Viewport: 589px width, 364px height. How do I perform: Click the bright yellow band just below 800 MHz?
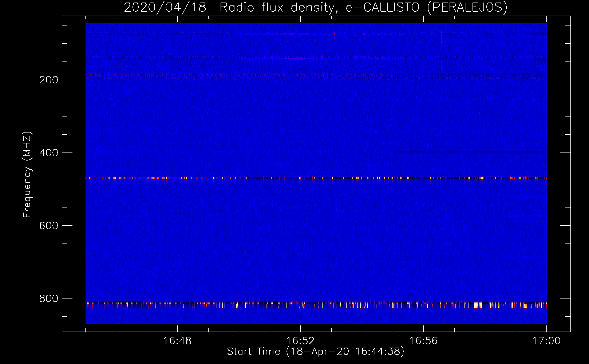[x=316, y=305]
